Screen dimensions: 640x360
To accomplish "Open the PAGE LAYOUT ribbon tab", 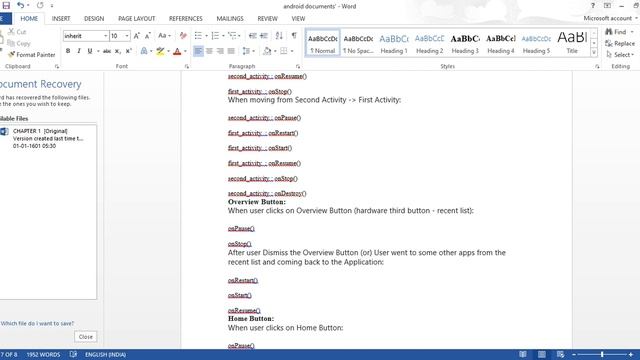I will [x=136, y=19].
